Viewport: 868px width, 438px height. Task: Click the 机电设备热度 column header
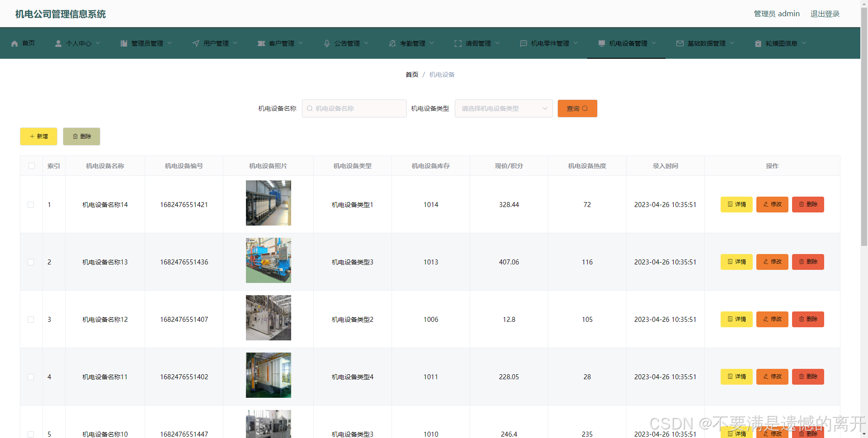click(x=587, y=166)
